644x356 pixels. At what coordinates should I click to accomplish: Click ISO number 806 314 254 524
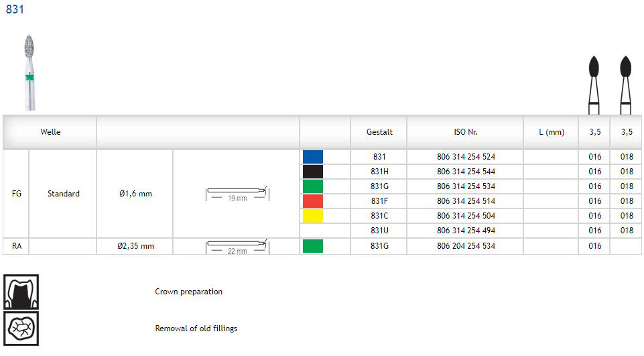click(465, 157)
